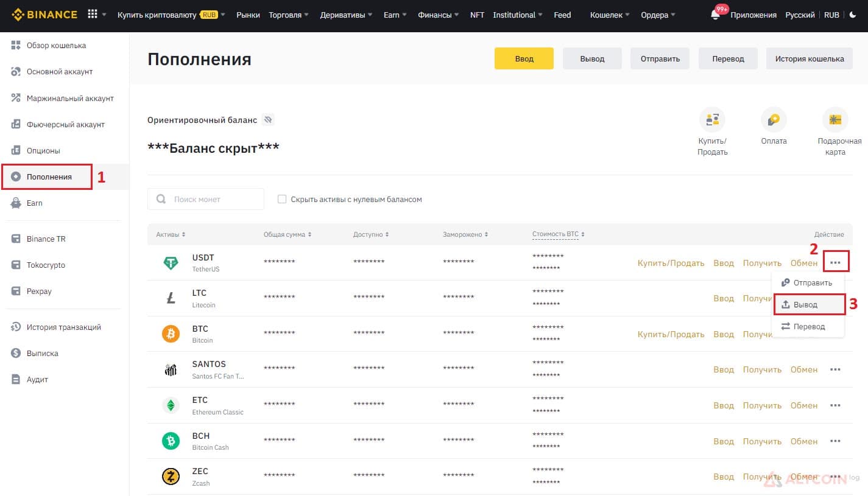
Task: Open notifications bell icon
Action: tap(715, 15)
